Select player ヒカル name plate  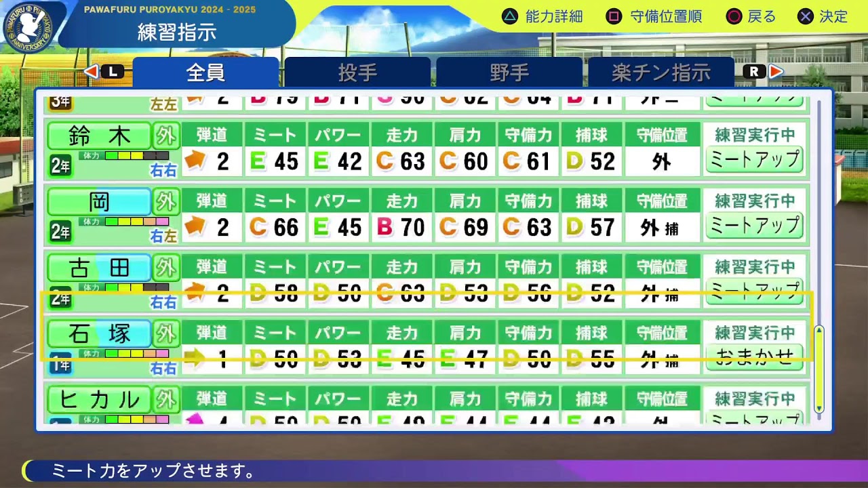point(99,399)
